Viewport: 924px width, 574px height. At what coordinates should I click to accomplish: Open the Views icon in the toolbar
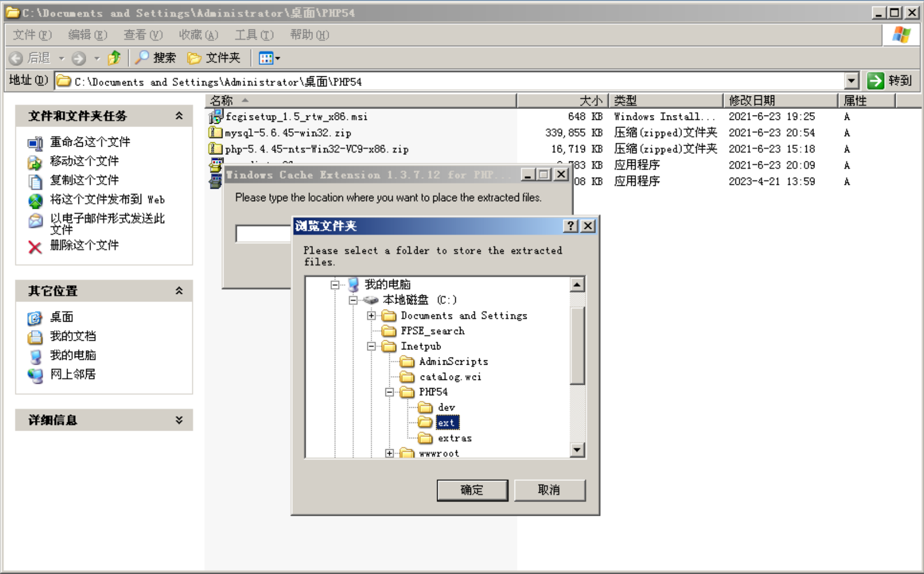(x=266, y=58)
